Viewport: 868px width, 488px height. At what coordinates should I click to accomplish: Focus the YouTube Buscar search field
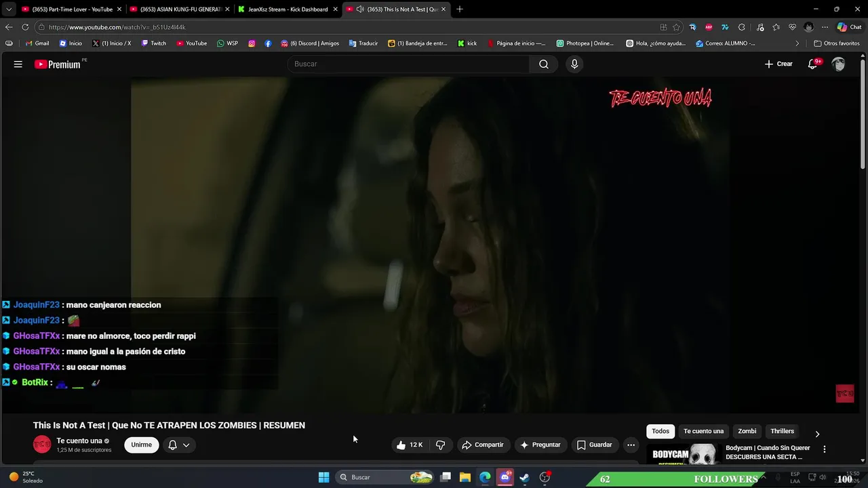tap(409, 64)
